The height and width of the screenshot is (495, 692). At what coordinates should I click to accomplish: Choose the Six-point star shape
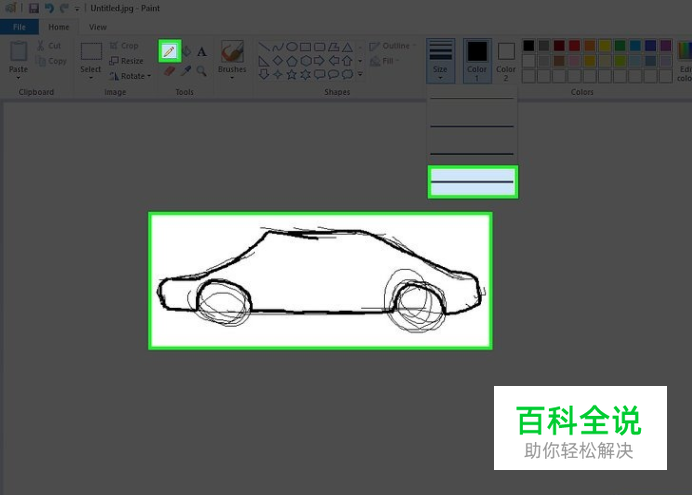tap(305, 75)
